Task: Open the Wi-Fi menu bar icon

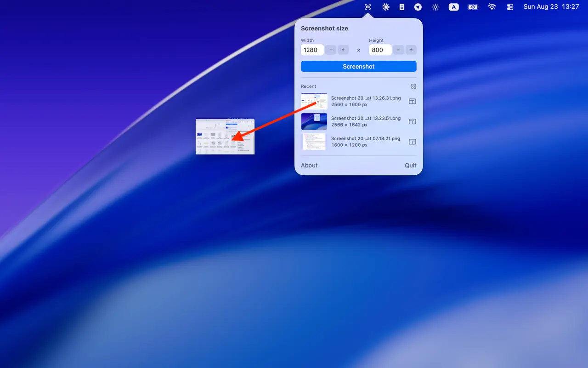Action: coord(492,7)
